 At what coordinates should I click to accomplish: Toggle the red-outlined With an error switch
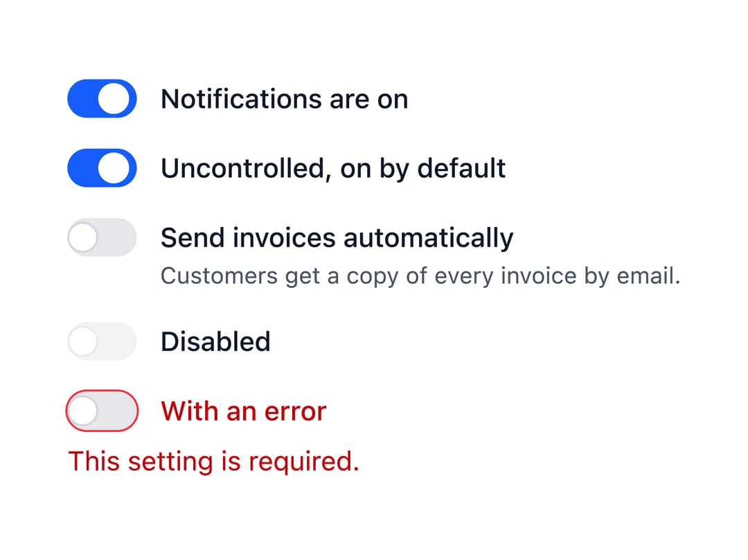tap(102, 410)
